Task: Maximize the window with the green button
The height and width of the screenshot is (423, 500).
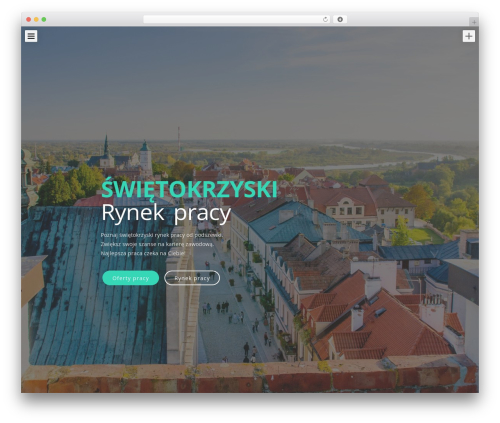Action: [x=44, y=19]
